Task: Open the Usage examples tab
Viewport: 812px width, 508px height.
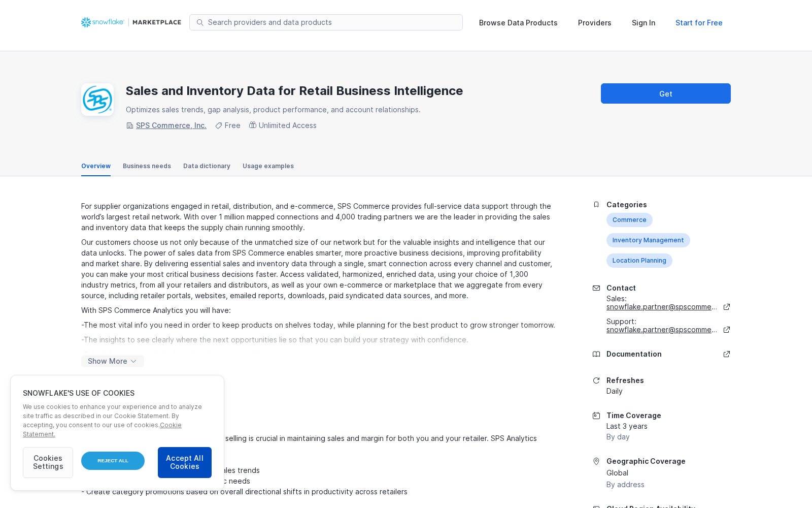Action: [268, 166]
